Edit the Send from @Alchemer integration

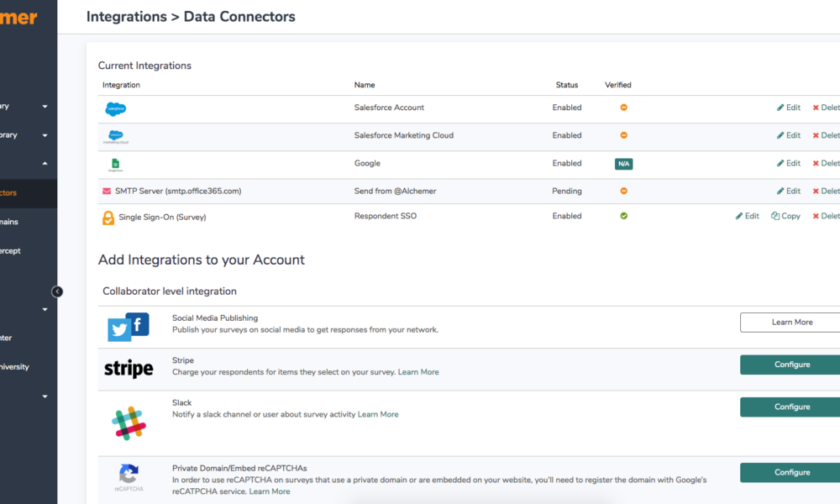point(789,192)
